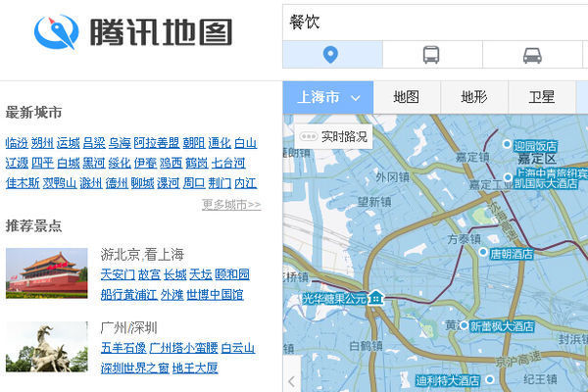The width and height of the screenshot is (588, 392).
Task: Open city link 周口
Action: click(x=194, y=183)
